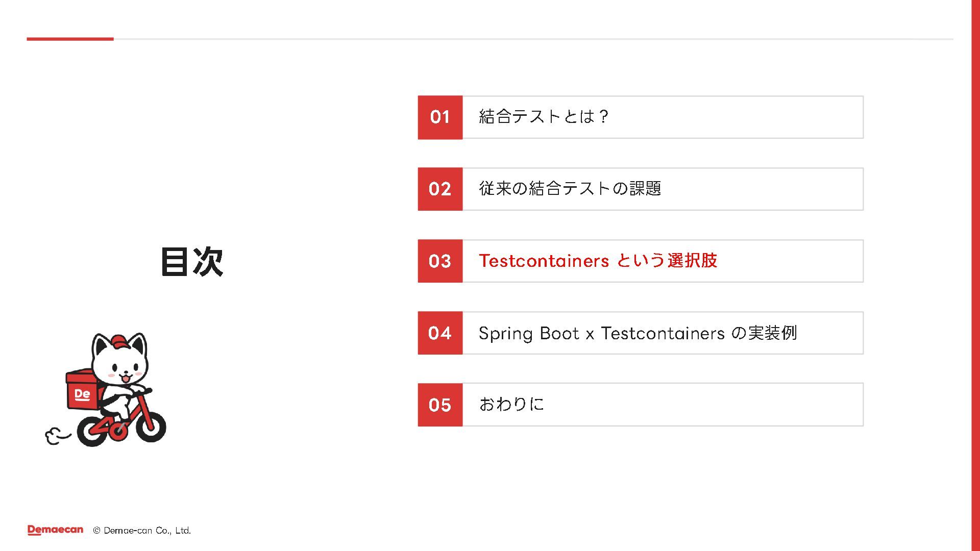This screenshot has height=551, width=980.
Task: Click the bicycle's front wheel
Action: [x=151, y=427]
